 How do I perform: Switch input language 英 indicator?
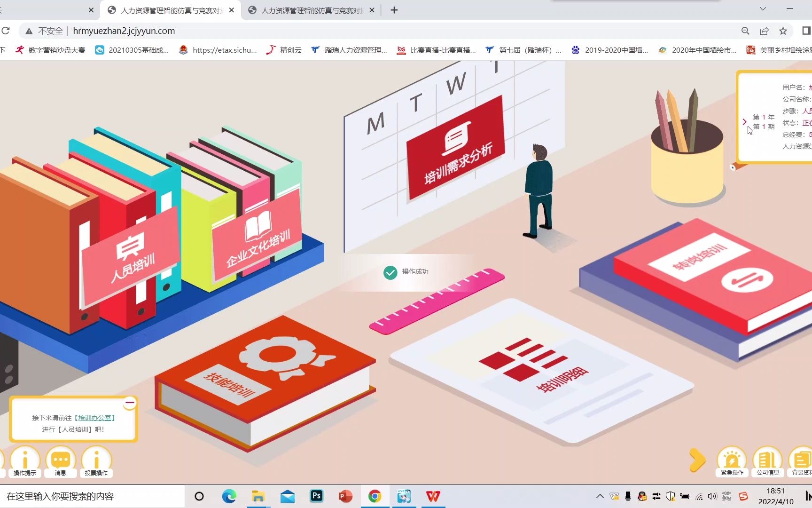[726, 496]
